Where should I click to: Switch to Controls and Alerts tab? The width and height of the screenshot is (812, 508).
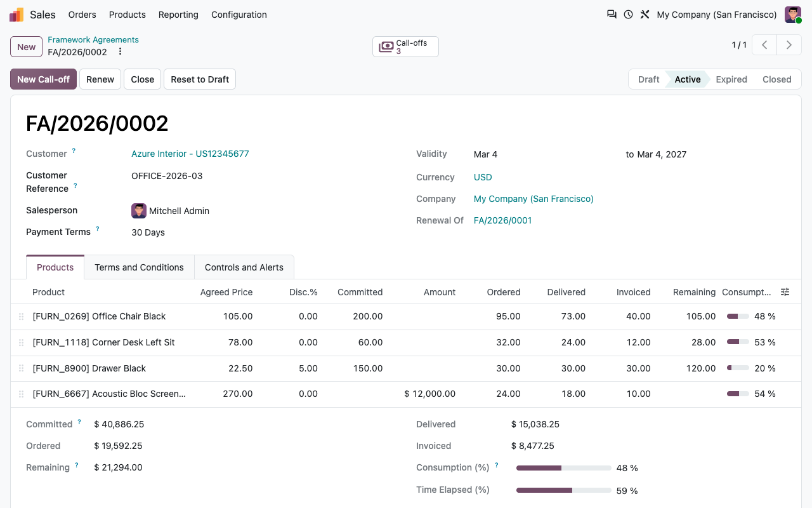[244, 267]
